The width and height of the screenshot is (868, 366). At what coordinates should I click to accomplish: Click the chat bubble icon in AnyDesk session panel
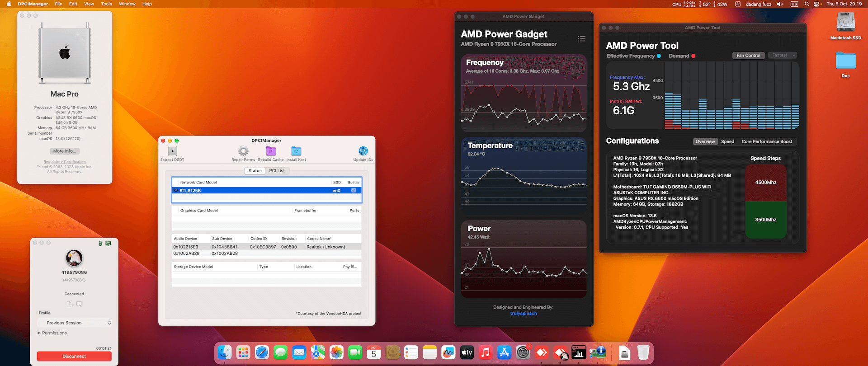coord(79,304)
